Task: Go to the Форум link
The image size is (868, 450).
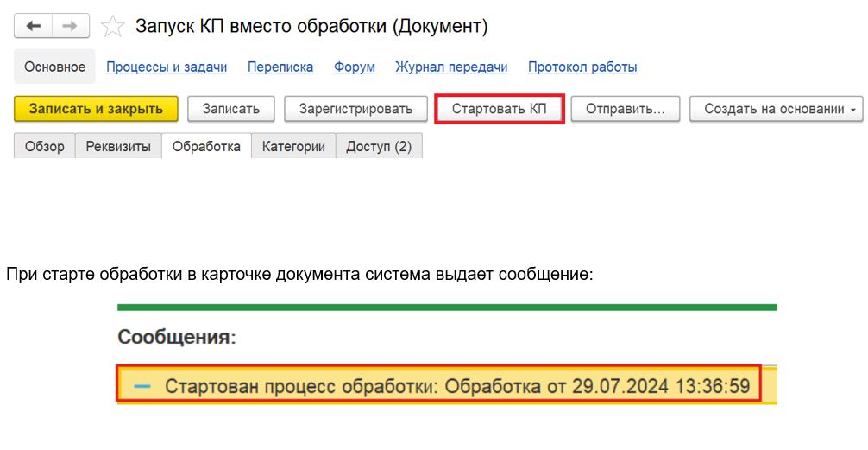Action: tap(354, 67)
